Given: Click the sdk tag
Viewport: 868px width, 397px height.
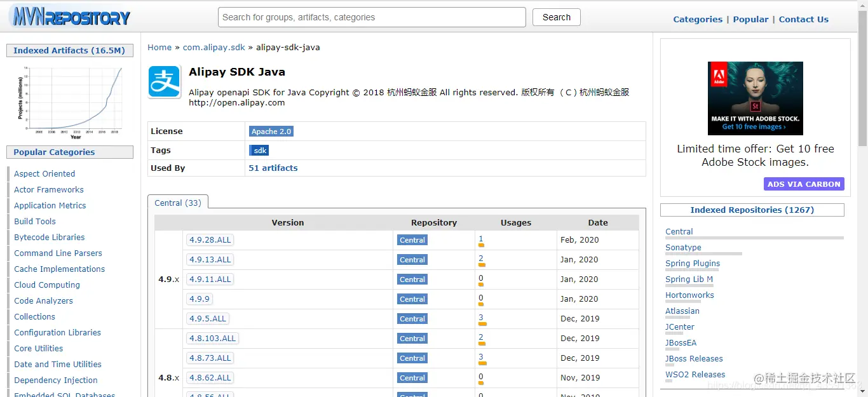Looking at the screenshot, I should 259,151.
